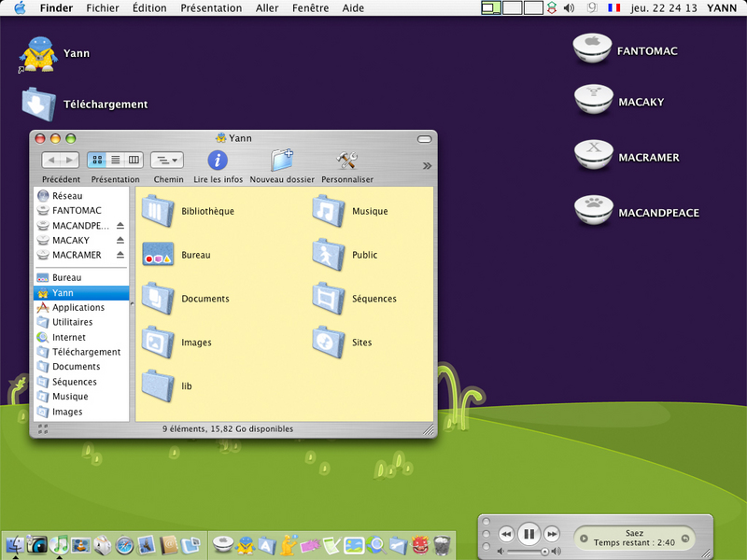Click the first virtual desktop pager box
747x560 pixels.
(491, 8)
